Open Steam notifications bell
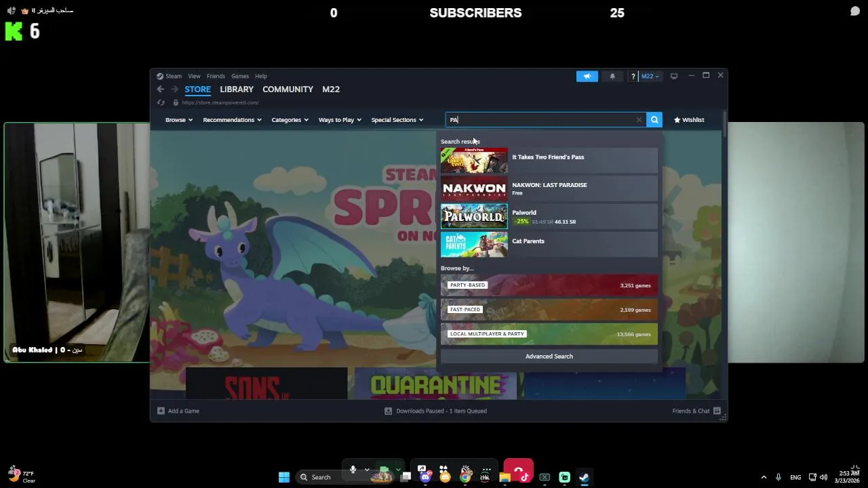 pos(612,76)
